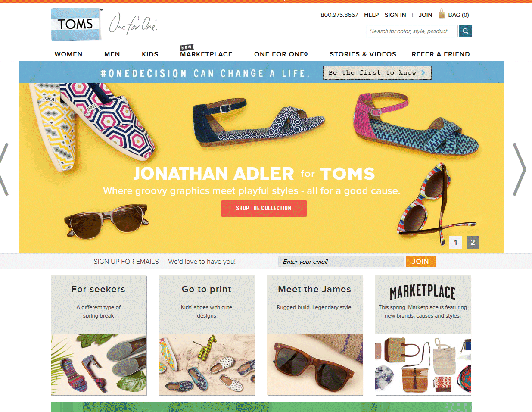Open the WOMEN menu

[68, 54]
